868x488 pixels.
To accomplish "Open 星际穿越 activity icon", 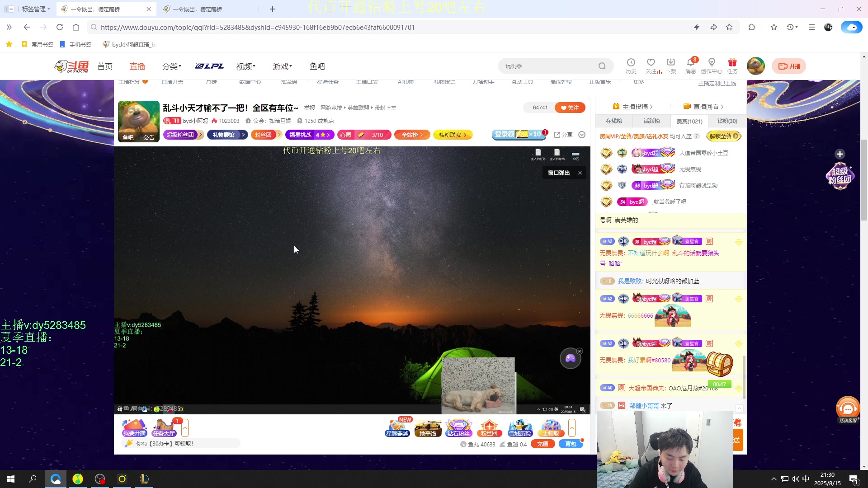I will [397, 427].
